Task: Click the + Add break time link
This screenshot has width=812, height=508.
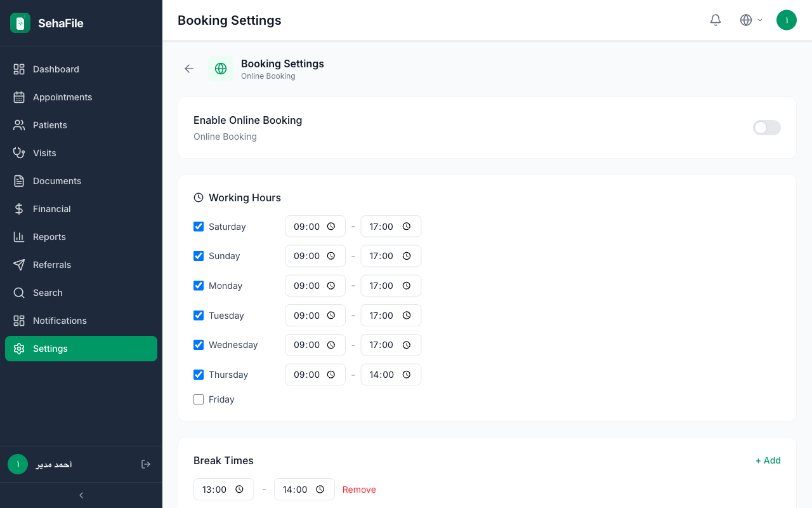Action: pyautogui.click(x=768, y=460)
